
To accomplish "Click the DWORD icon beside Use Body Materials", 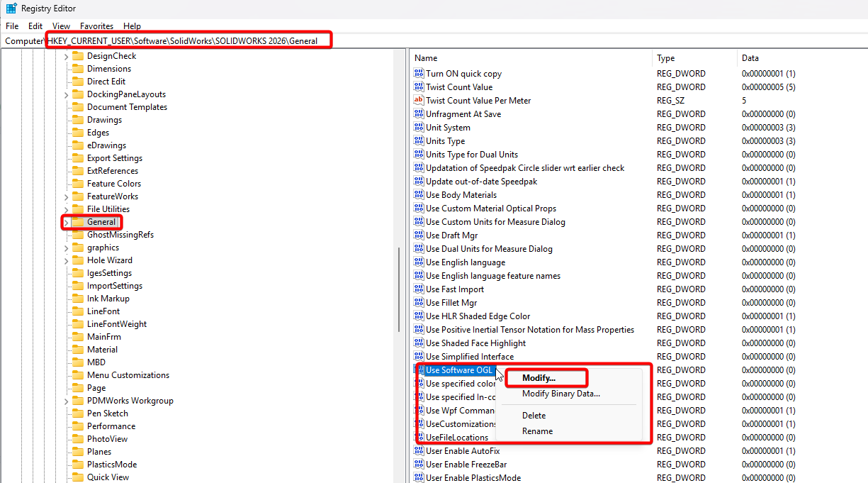I will (x=418, y=195).
